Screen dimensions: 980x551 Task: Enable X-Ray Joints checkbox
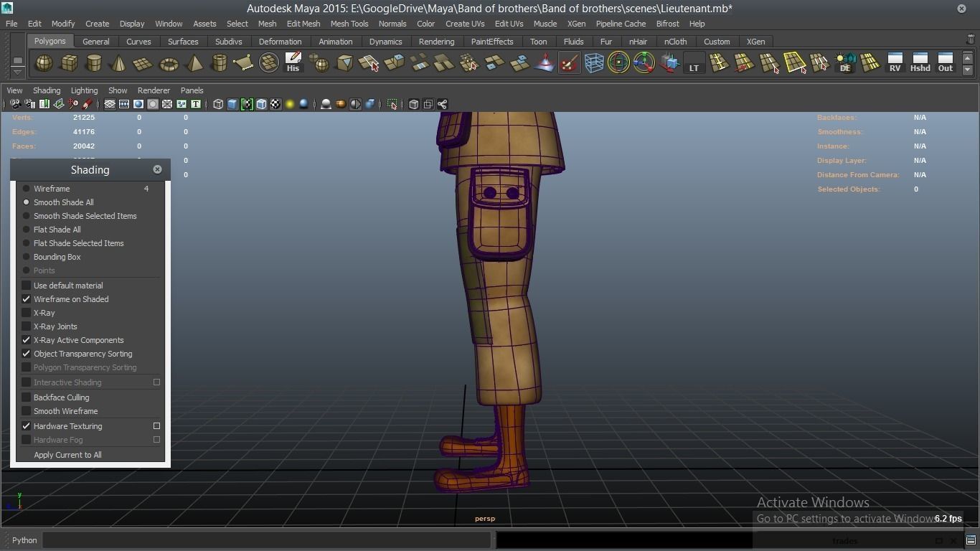tap(26, 326)
